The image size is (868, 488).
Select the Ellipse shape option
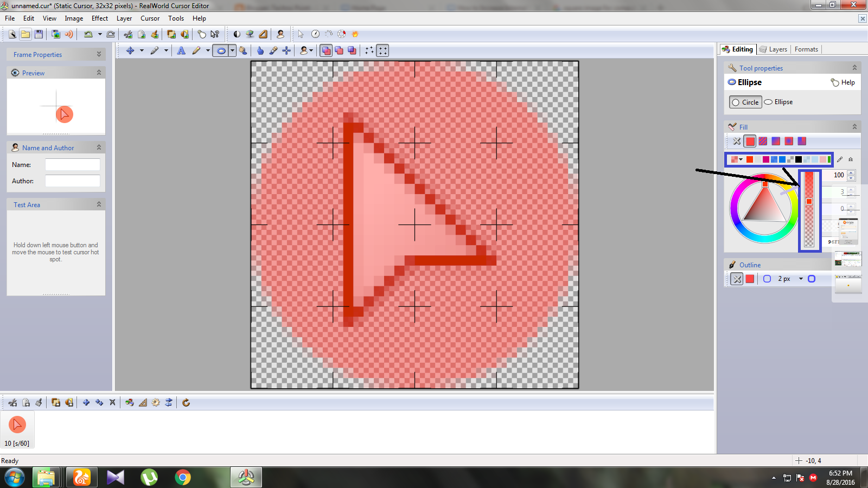[779, 102]
